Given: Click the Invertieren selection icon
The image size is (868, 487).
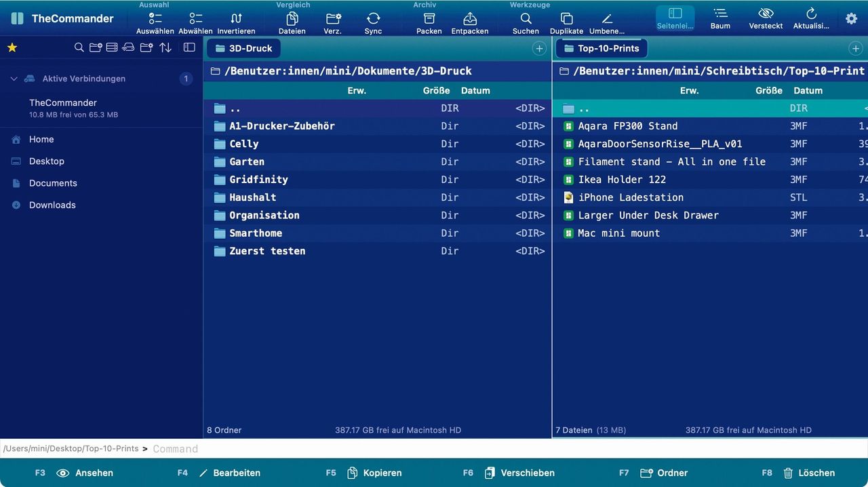Looking at the screenshot, I should [x=236, y=18].
